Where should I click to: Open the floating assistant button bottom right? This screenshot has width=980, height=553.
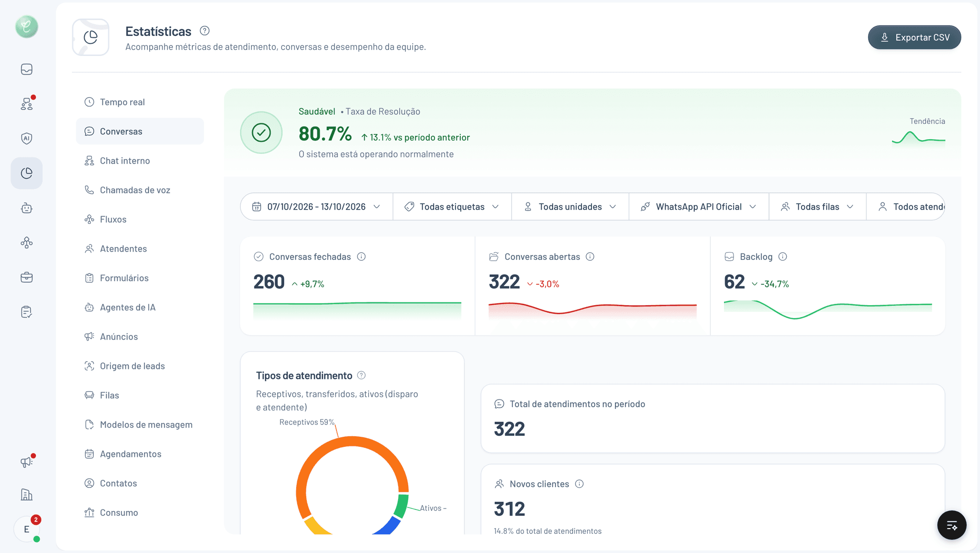(952, 525)
